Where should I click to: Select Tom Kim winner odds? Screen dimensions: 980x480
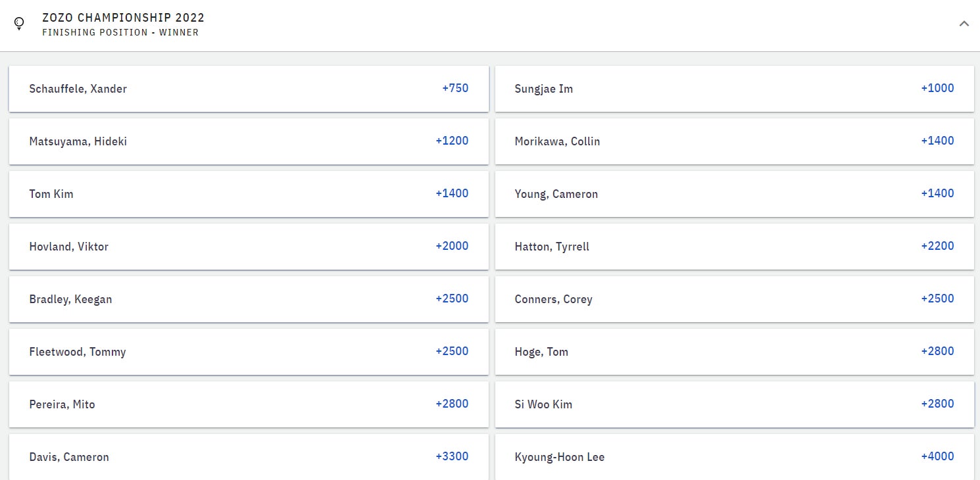click(249, 194)
